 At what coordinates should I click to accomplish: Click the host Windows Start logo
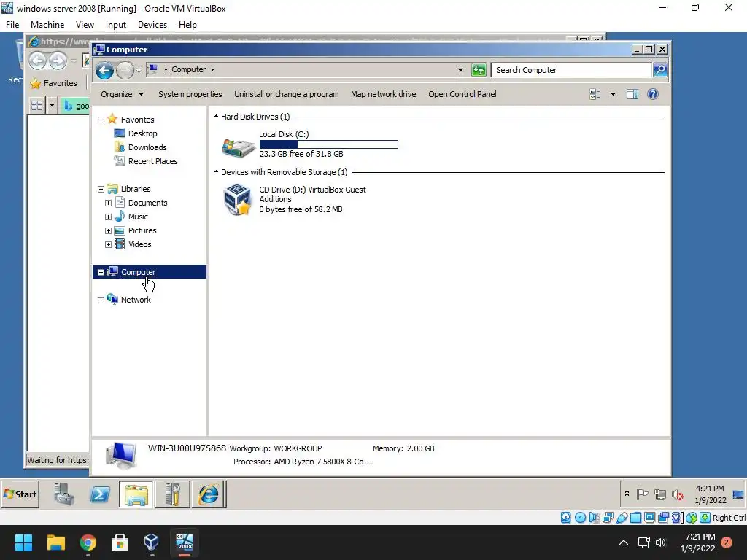23,542
